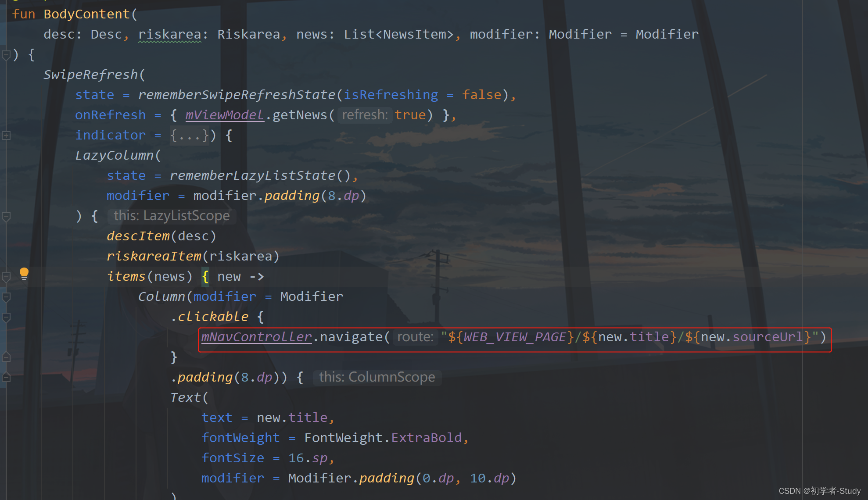Click the riskarea parameter with wavy underline
Viewport: 868px width, 500px height.
point(169,34)
